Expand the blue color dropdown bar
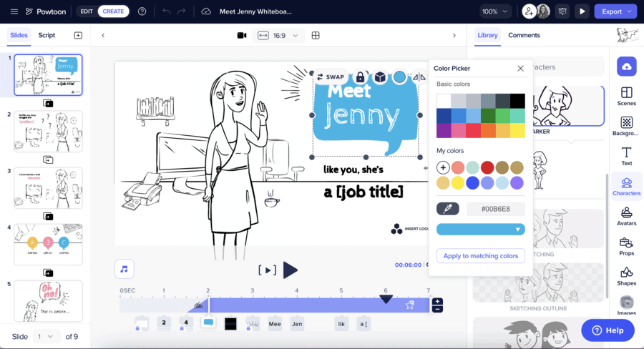 pos(480,230)
